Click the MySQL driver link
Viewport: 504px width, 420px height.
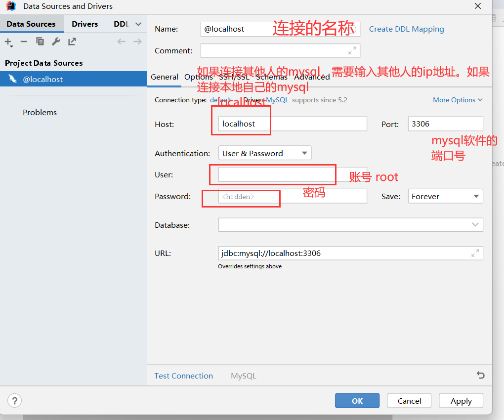277,100
